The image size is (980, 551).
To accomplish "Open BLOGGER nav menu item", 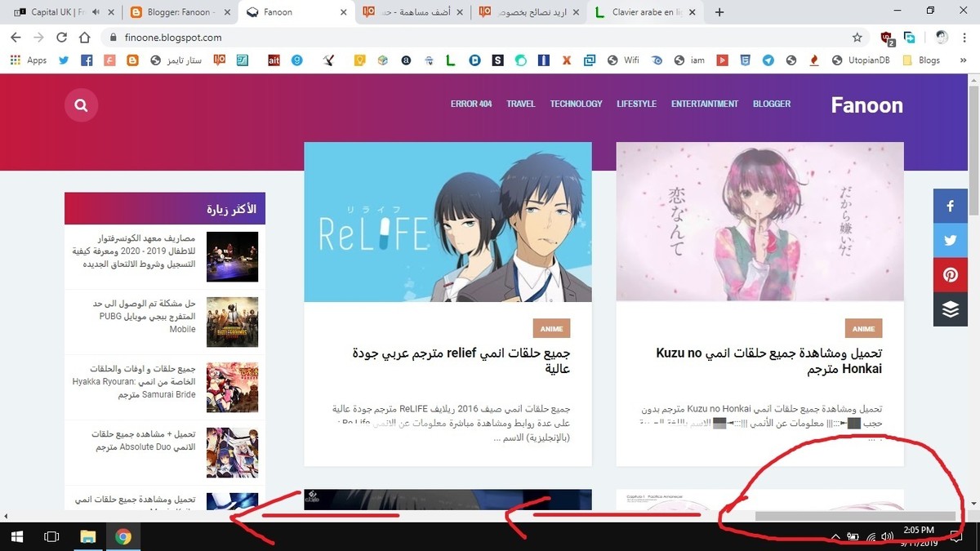I will pyautogui.click(x=772, y=104).
